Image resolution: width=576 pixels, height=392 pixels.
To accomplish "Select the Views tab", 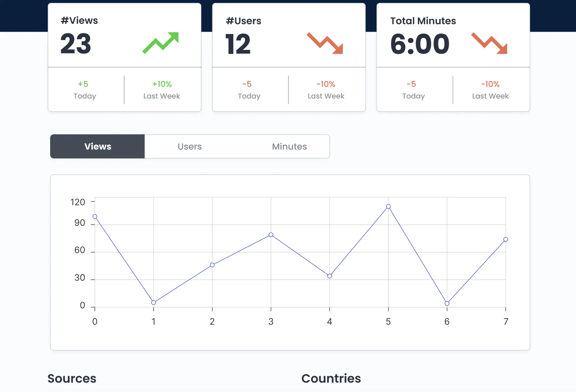I will 98,146.
